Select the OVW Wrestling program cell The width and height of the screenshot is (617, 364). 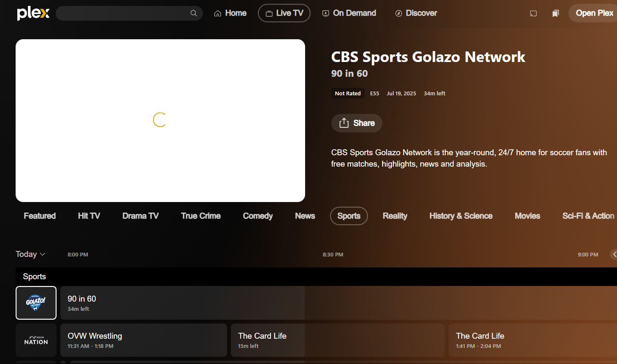tap(143, 340)
